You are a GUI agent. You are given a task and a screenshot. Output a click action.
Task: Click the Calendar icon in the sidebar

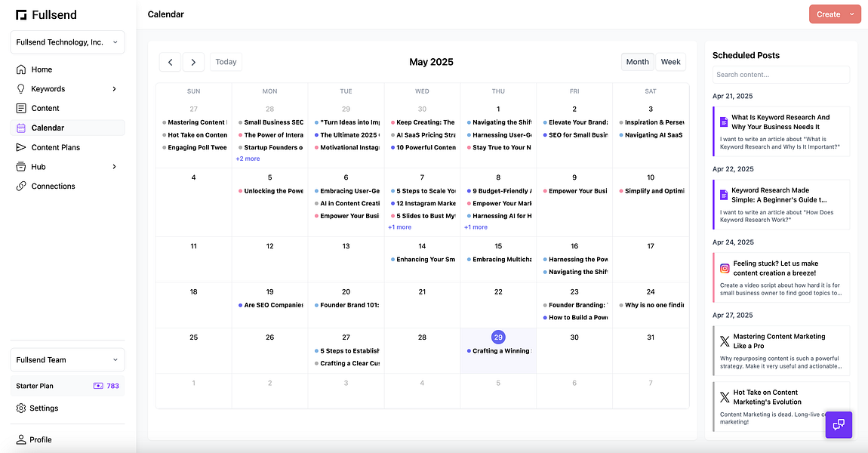click(21, 128)
